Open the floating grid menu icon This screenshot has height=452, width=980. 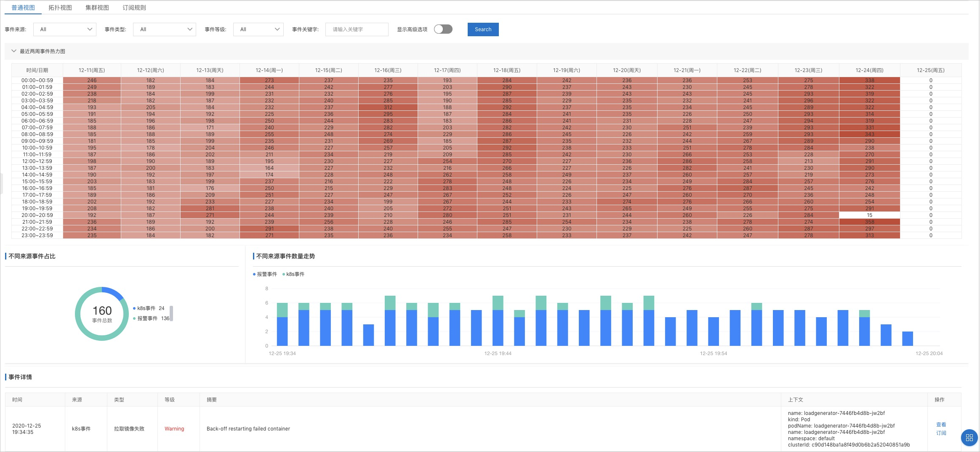969,438
